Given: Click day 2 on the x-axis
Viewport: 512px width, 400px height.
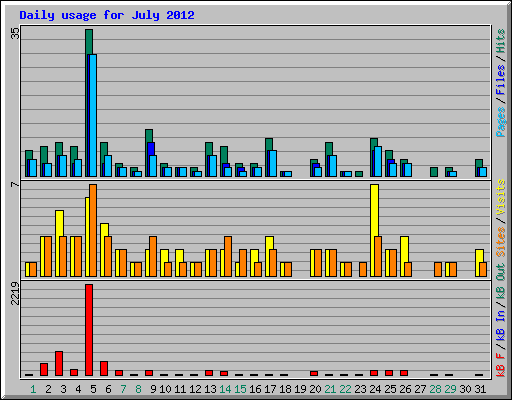Looking at the screenshot, I should coord(48,389).
